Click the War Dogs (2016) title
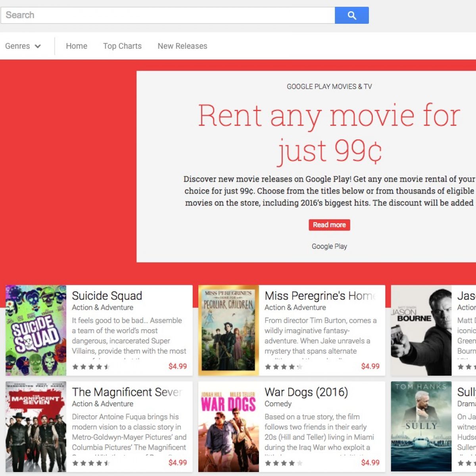476x476 pixels. [x=306, y=392]
